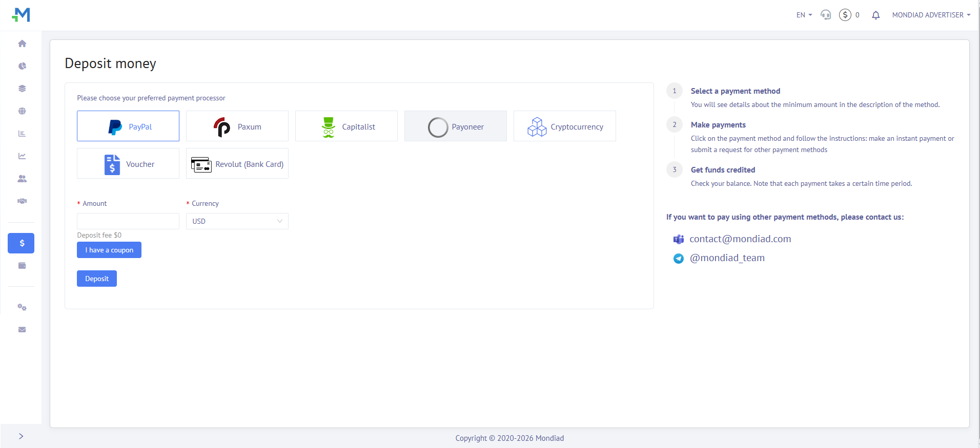Select Payoneer payment processor
Image resolution: width=980 pixels, height=448 pixels.
point(456,126)
